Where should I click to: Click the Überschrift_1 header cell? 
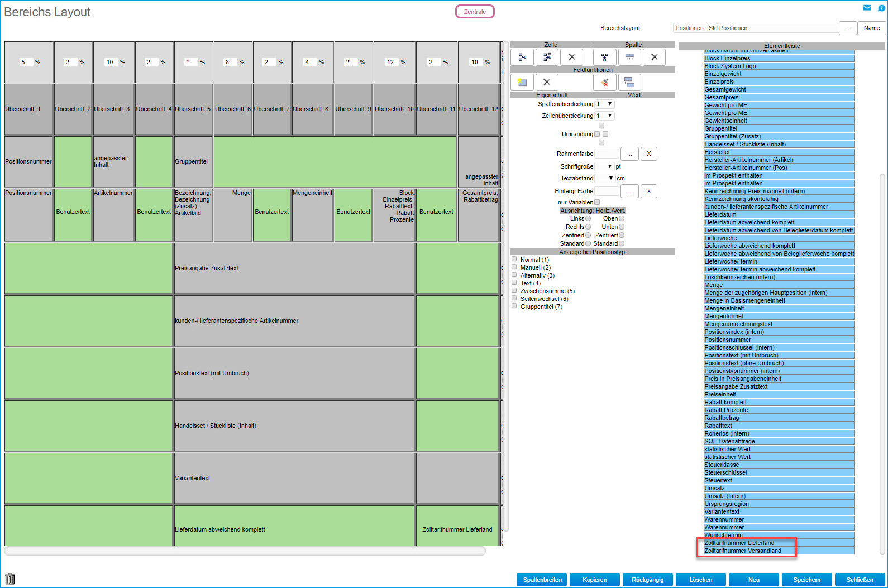tap(29, 109)
